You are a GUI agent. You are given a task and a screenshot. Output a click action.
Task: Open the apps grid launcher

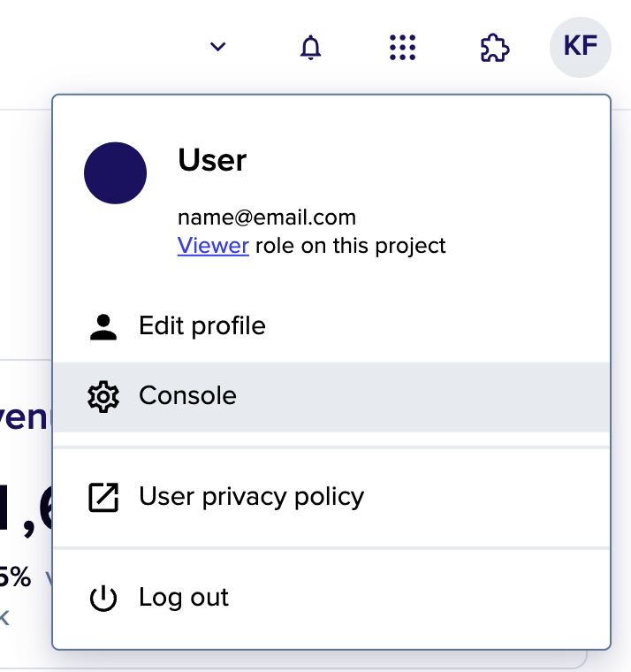coord(402,47)
